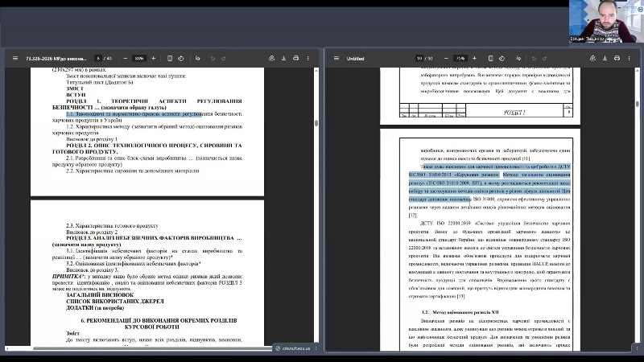
Task: Redo annotation in left PDF viewer
Action: tap(224, 58)
